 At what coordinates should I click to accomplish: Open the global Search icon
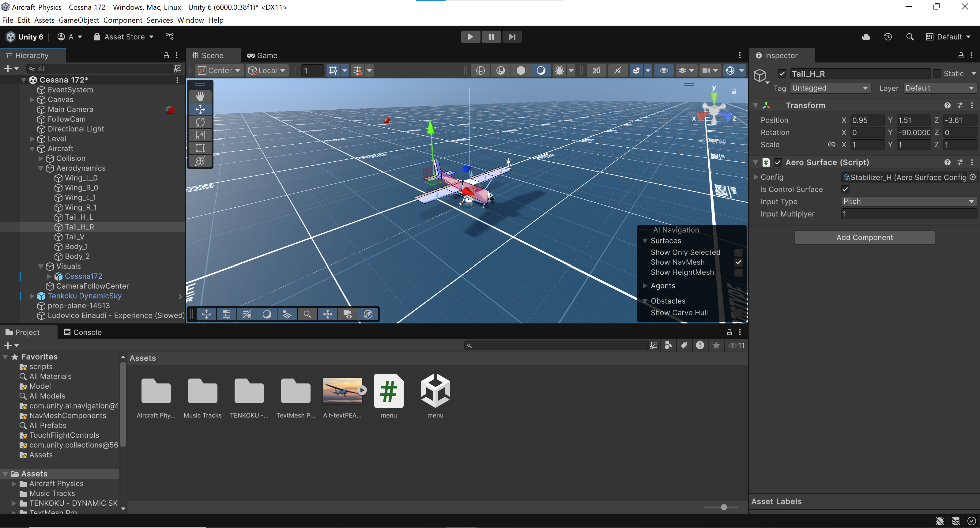[x=910, y=37]
